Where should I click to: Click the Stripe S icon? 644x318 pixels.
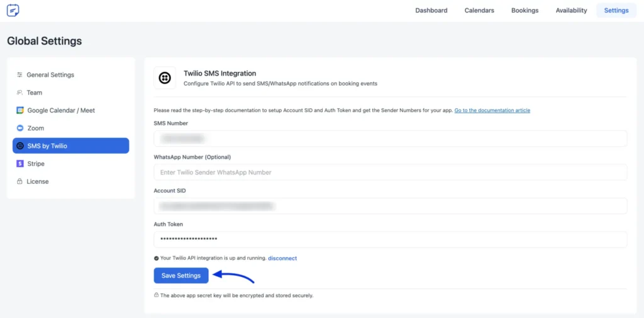(19, 164)
